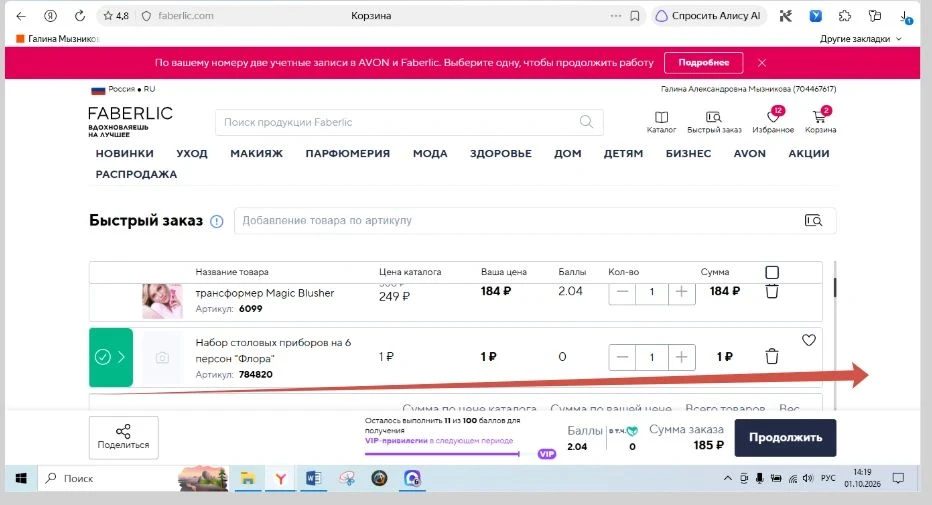932x505 pixels.
Task: Click the 4,8 star site rating
Action: (116, 16)
